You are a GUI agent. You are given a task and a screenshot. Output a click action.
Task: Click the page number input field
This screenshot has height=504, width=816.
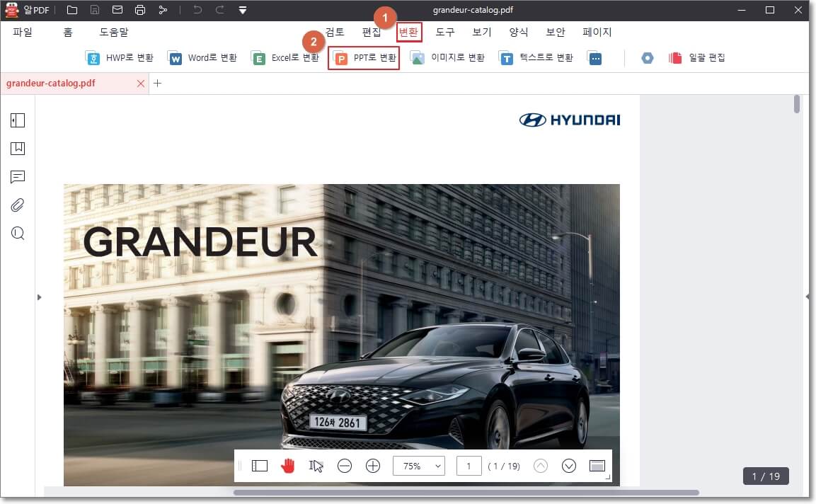[x=469, y=466]
